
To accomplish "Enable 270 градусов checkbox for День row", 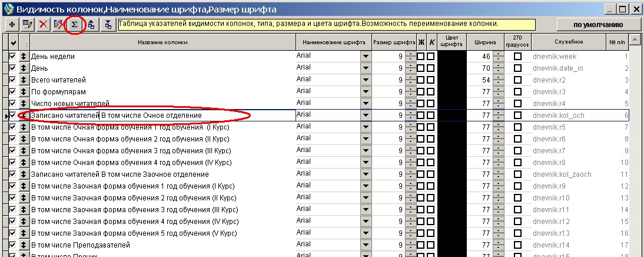I will (x=517, y=68).
